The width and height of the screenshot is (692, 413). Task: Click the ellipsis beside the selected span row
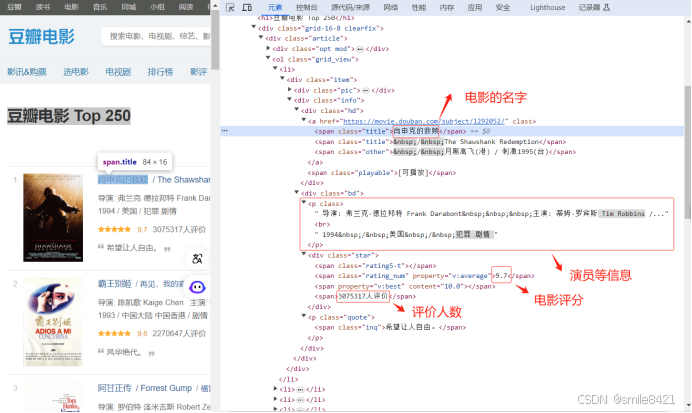pos(225,131)
